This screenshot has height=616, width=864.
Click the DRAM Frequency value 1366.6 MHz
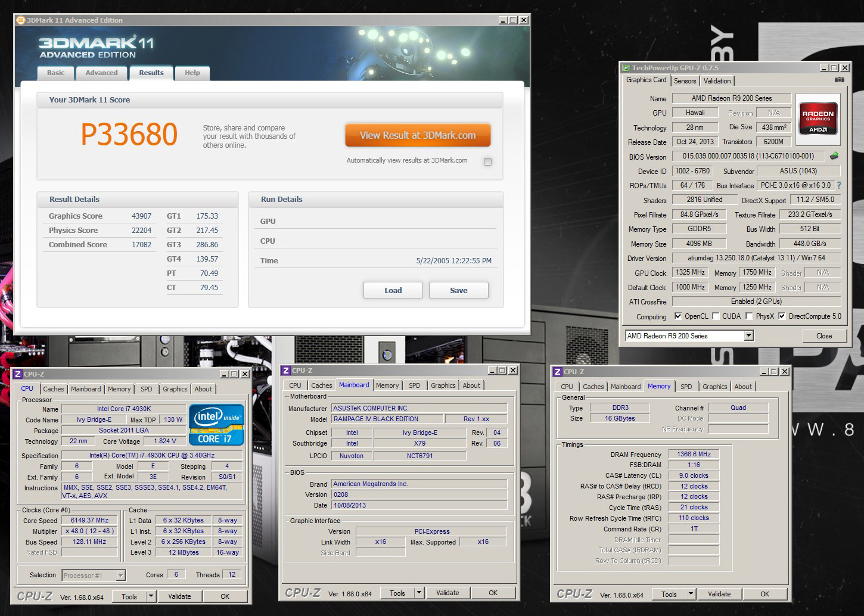[694, 454]
